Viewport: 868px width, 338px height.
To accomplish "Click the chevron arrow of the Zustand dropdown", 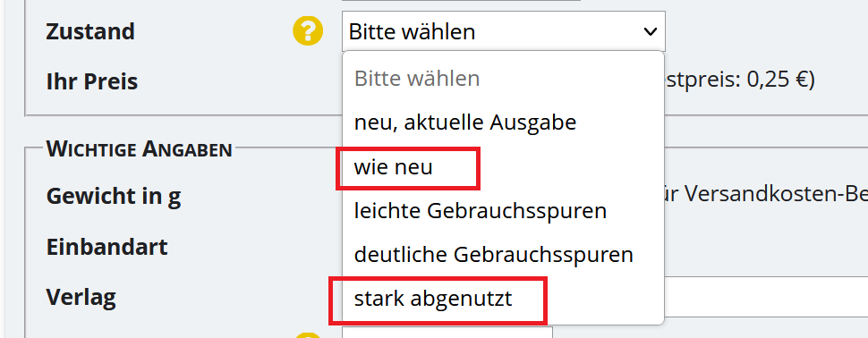I will coord(650,31).
